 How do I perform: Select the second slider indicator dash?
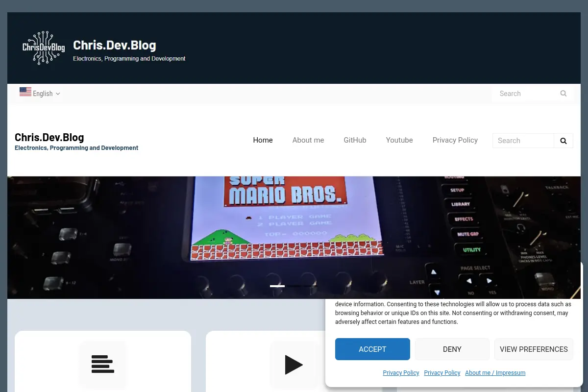(x=294, y=286)
